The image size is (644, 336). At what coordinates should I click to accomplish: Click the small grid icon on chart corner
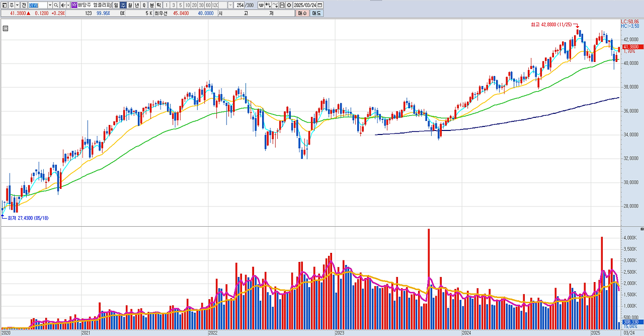tap(6, 29)
